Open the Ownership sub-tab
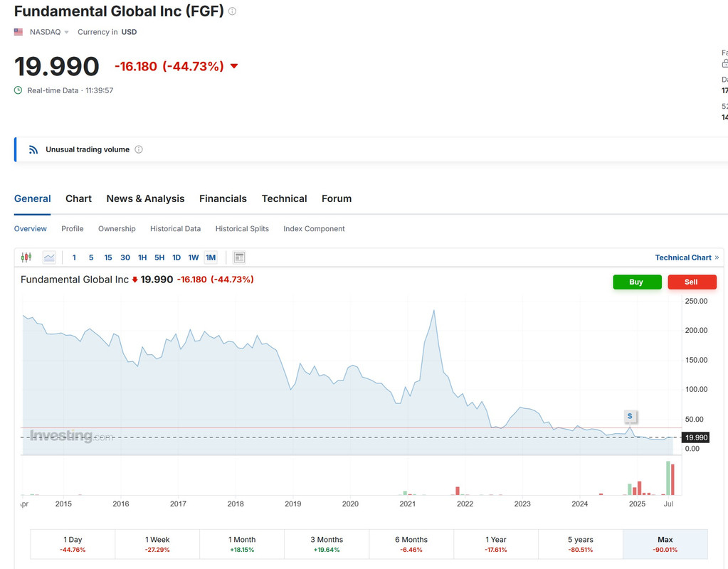The image size is (728, 569). [117, 229]
